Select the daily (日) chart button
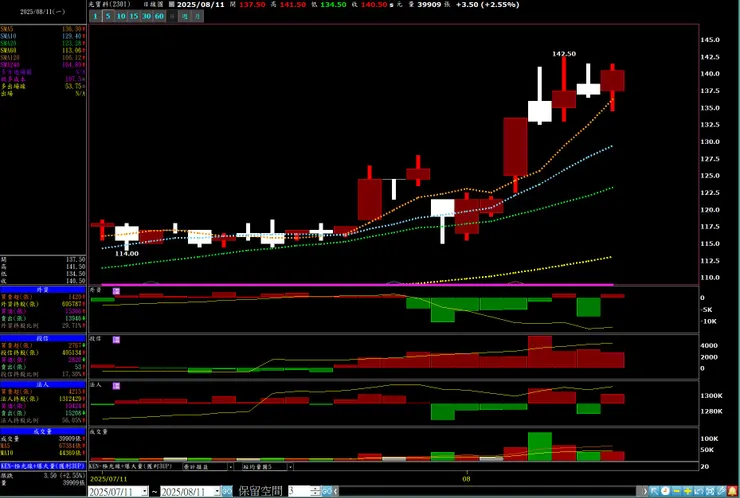The image size is (740, 498). pyautogui.click(x=172, y=16)
